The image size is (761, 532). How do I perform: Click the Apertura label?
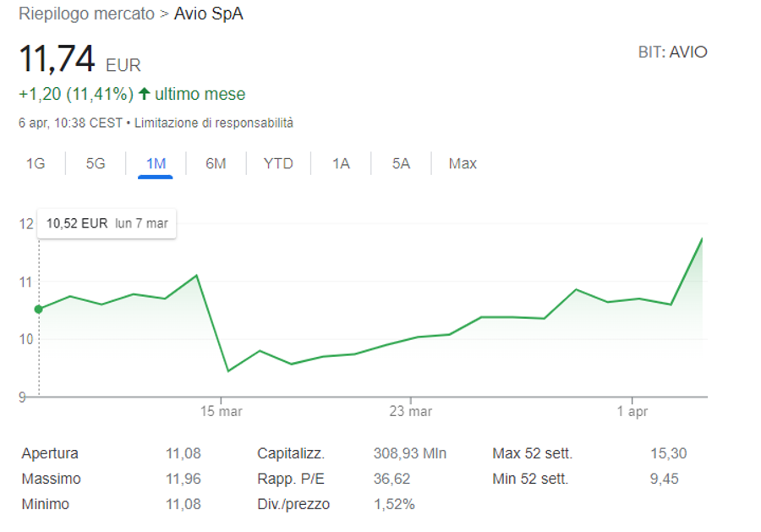pyautogui.click(x=50, y=453)
